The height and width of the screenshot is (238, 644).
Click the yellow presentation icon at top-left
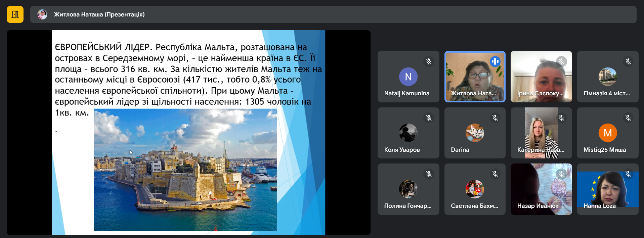click(x=15, y=14)
